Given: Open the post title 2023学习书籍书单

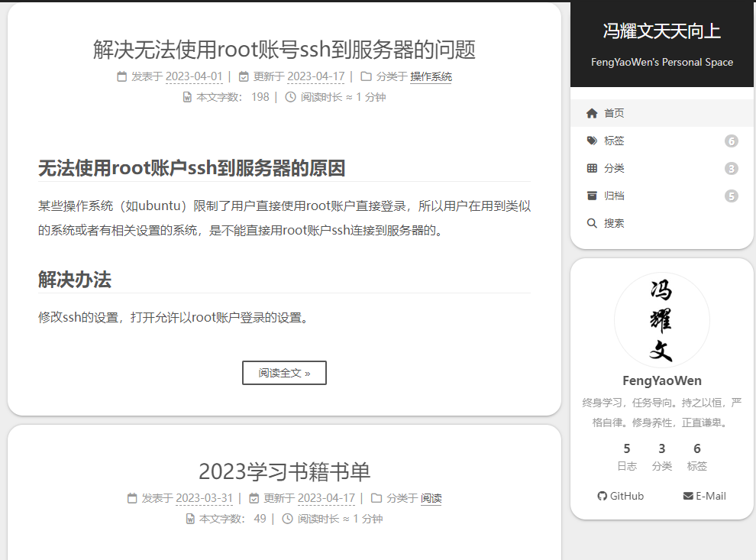Looking at the screenshot, I should [285, 471].
